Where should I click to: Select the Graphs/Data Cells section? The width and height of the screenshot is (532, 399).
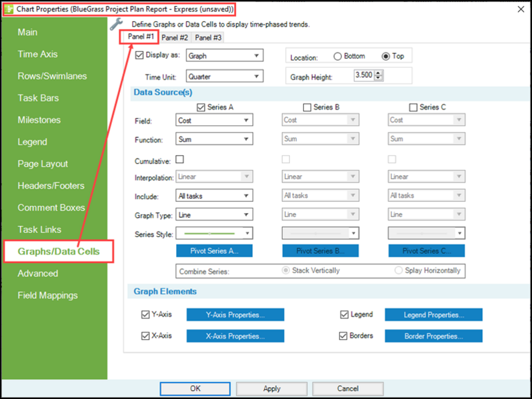(59, 252)
